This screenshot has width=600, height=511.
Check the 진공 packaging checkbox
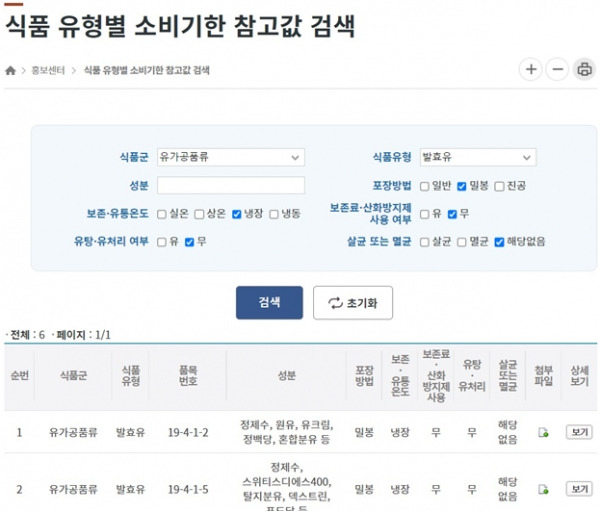(x=499, y=186)
